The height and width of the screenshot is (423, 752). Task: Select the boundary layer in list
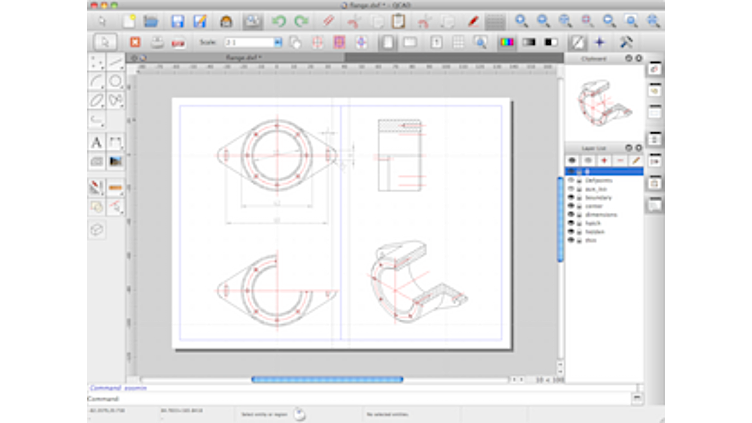(600, 198)
